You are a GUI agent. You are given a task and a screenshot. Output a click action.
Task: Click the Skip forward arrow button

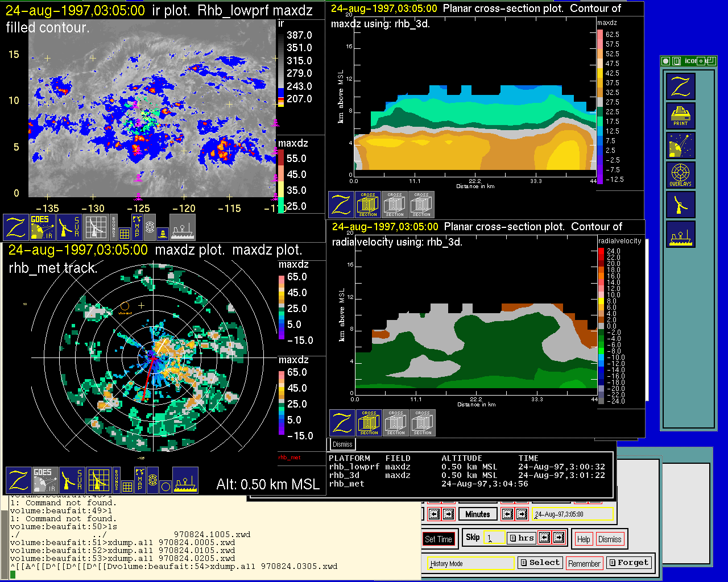coord(559,538)
